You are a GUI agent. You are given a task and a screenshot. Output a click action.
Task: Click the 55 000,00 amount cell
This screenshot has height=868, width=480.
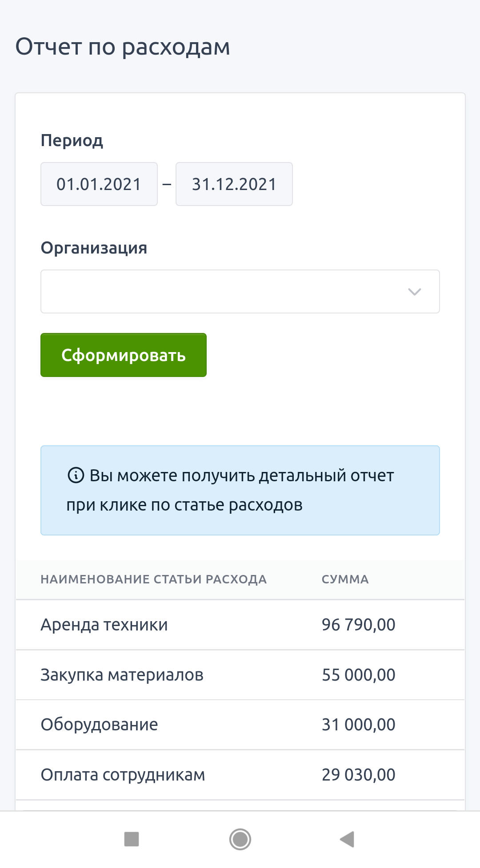tap(359, 675)
